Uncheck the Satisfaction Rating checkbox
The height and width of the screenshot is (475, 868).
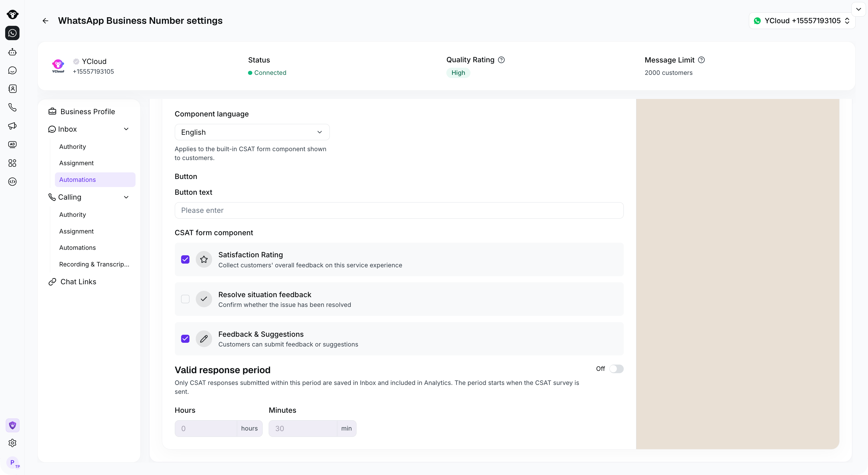pos(185,260)
